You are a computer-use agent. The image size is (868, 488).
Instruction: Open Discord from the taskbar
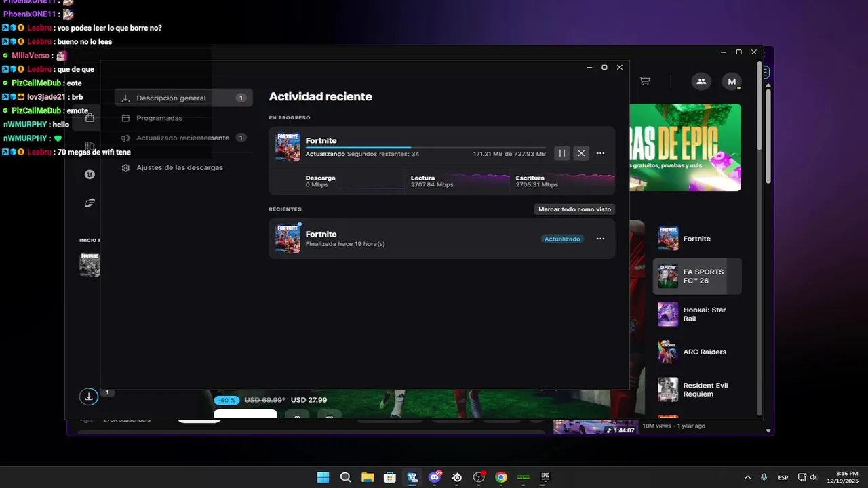coord(435,477)
